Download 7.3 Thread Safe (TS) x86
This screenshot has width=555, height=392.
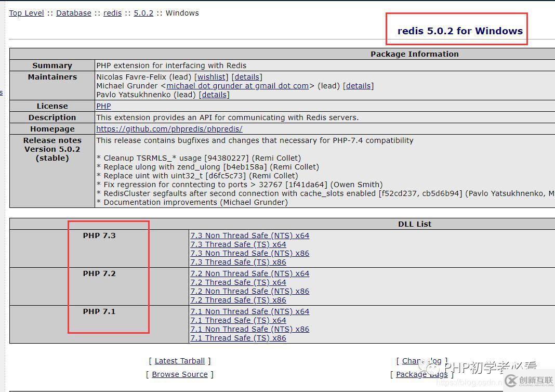pyautogui.click(x=238, y=262)
